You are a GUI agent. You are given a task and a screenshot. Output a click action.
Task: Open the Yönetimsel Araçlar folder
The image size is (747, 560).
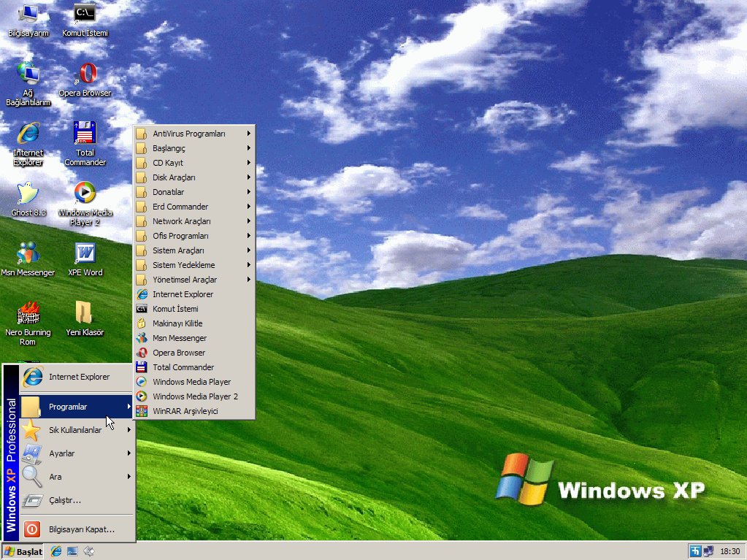[x=194, y=280]
